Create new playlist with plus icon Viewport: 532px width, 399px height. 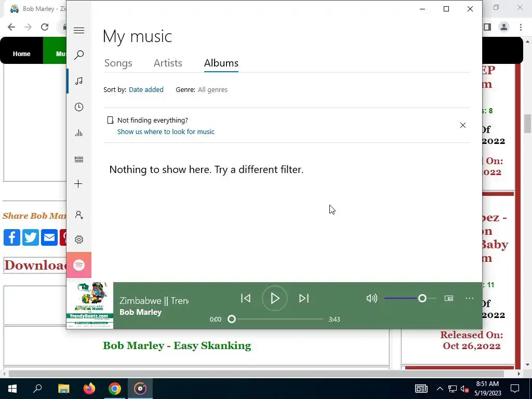tap(78, 184)
